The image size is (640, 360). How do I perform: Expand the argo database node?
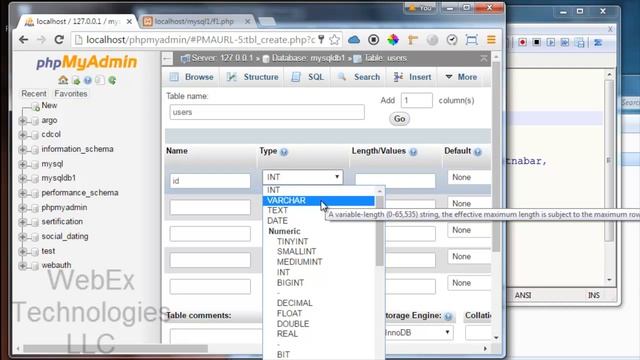[23, 121]
